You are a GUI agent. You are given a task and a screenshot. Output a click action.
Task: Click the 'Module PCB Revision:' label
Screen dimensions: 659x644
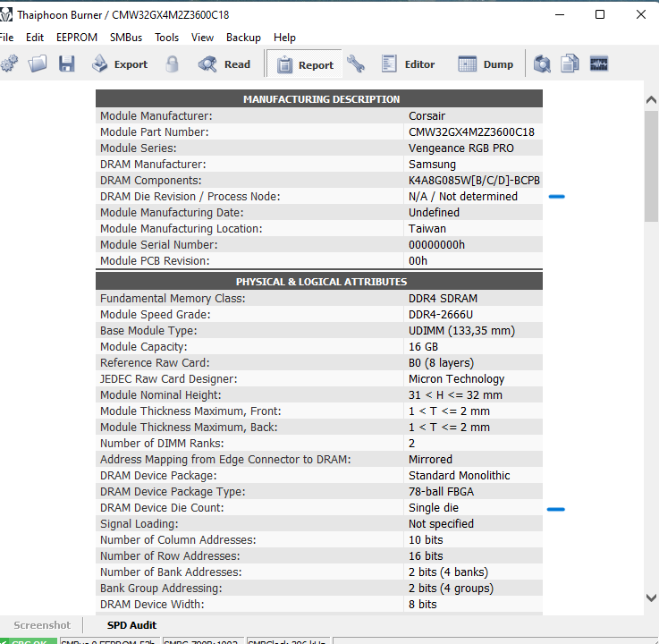[155, 261]
